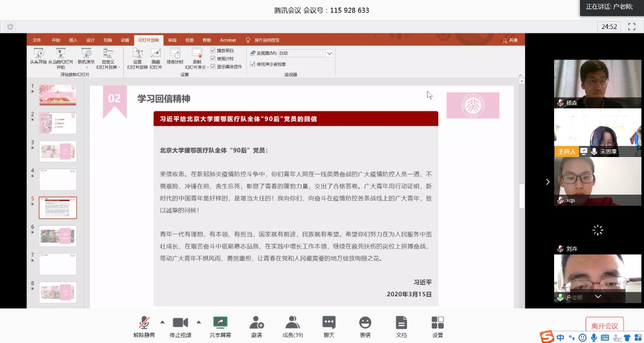Click 从头开始 to start slideshow
The image size is (644, 343).
pyautogui.click(x=38, y=56)
